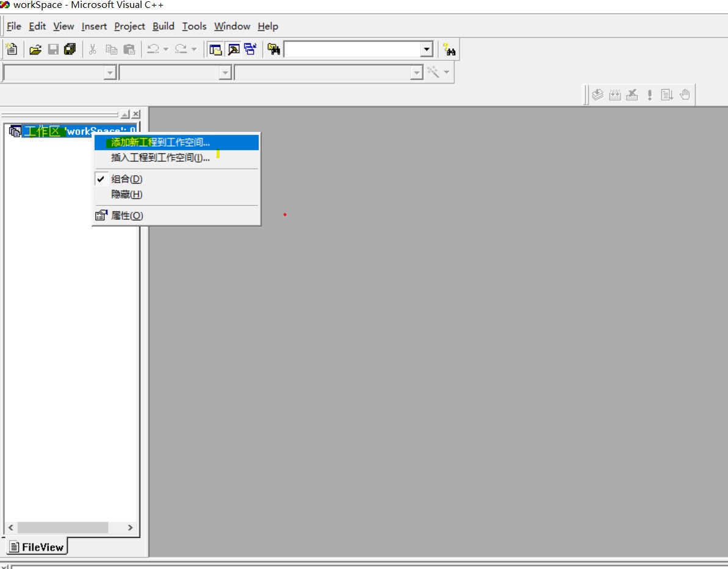Viewport: 728px width, 569px height.
Task: Click the workspace pane expand arrow button
Action: [x=125, y=114]
